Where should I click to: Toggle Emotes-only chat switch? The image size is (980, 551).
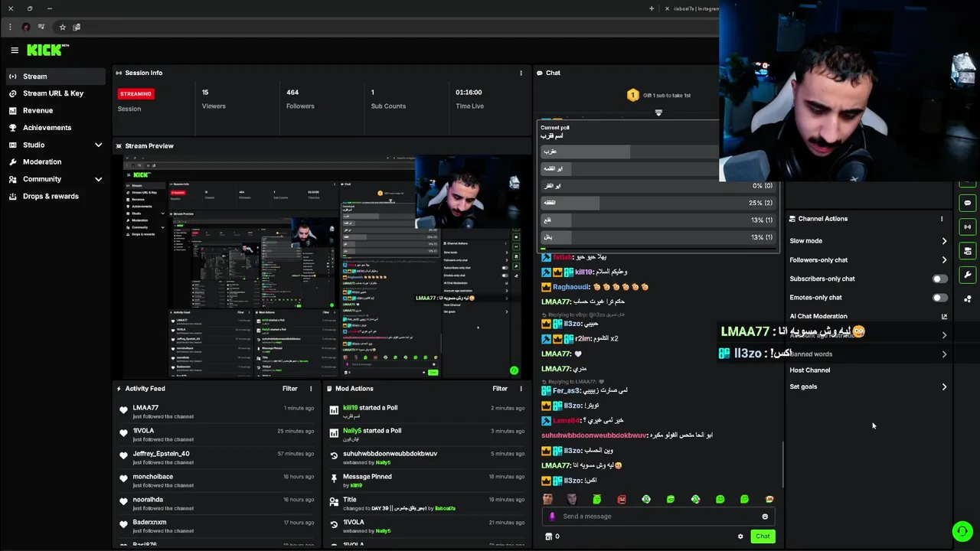939,298
